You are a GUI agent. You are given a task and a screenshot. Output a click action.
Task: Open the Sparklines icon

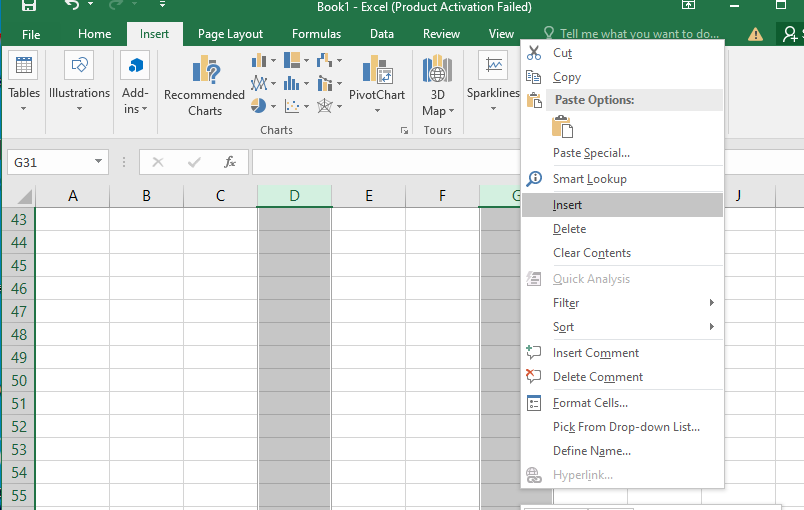[493, 66]
